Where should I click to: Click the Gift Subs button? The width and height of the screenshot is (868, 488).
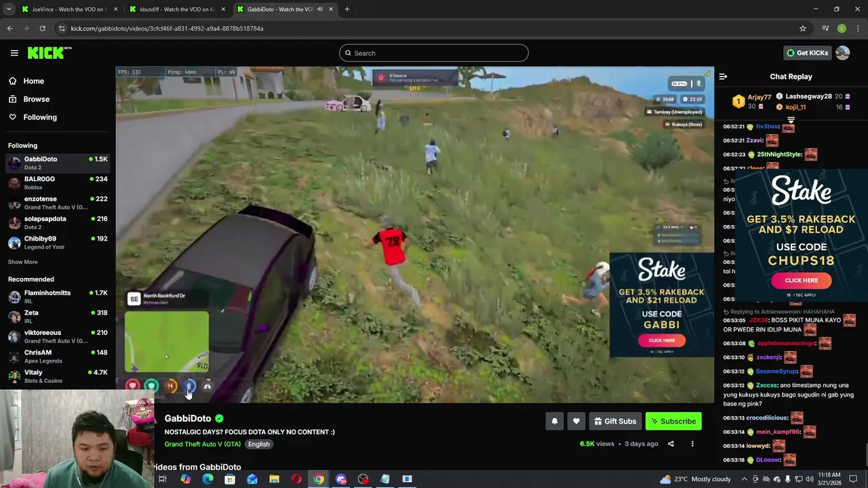pos(614,422)
